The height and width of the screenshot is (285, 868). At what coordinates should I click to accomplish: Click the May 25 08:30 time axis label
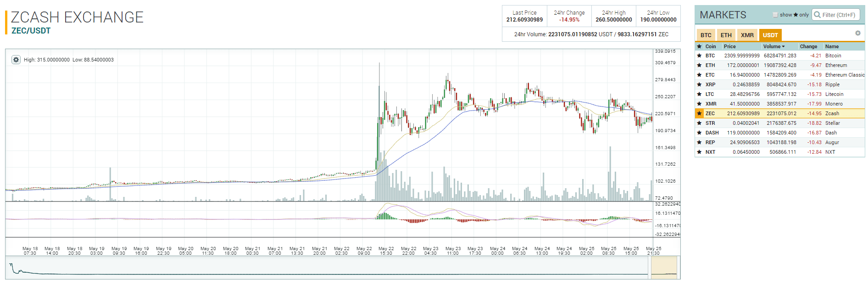point(608,251)
